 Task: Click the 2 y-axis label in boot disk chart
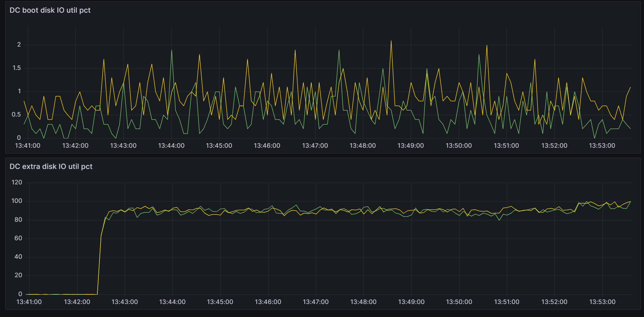click(x=19, y=45)
